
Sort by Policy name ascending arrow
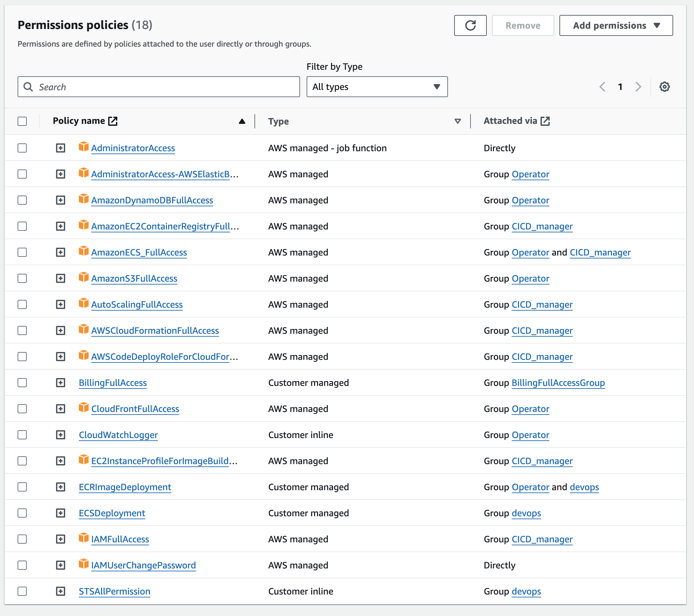pos(242,121)
